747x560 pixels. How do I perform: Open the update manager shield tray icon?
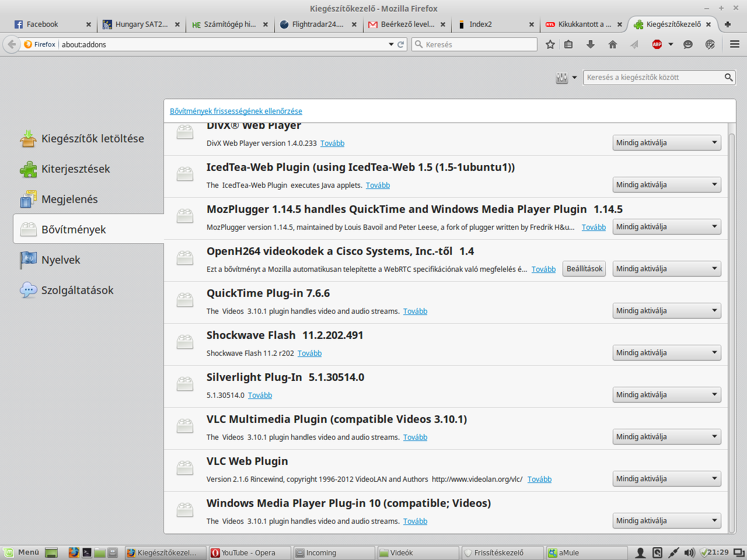point(704,552)
